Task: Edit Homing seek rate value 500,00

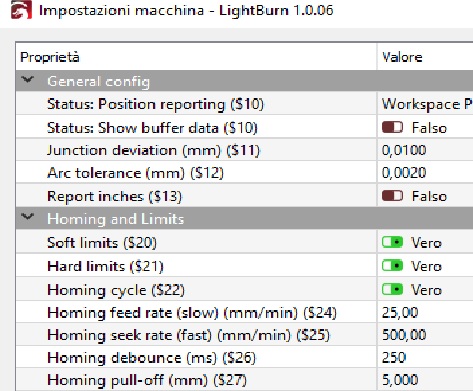Action: (425, 335)
